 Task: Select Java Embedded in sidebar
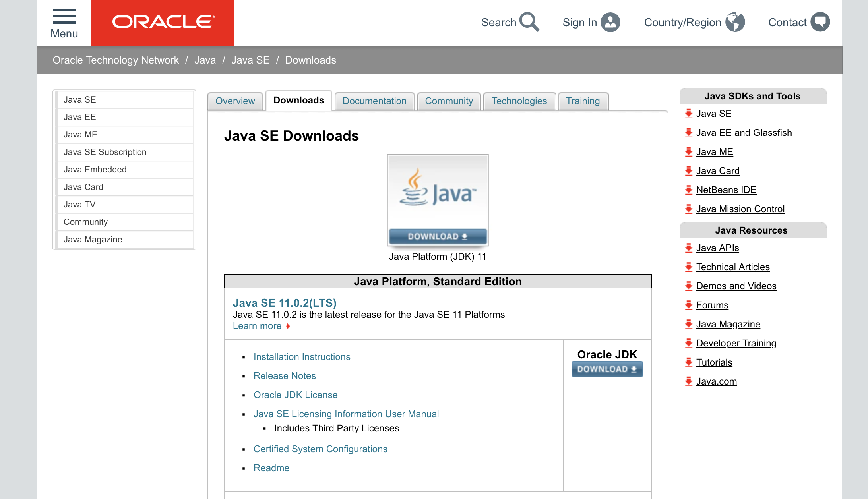[125, 170]
